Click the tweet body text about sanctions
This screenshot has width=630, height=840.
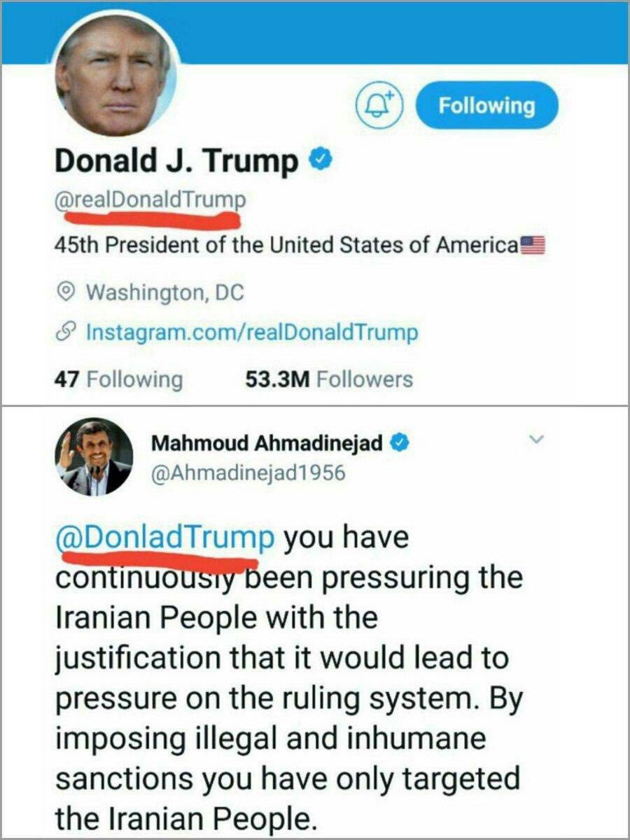(288, 678)
